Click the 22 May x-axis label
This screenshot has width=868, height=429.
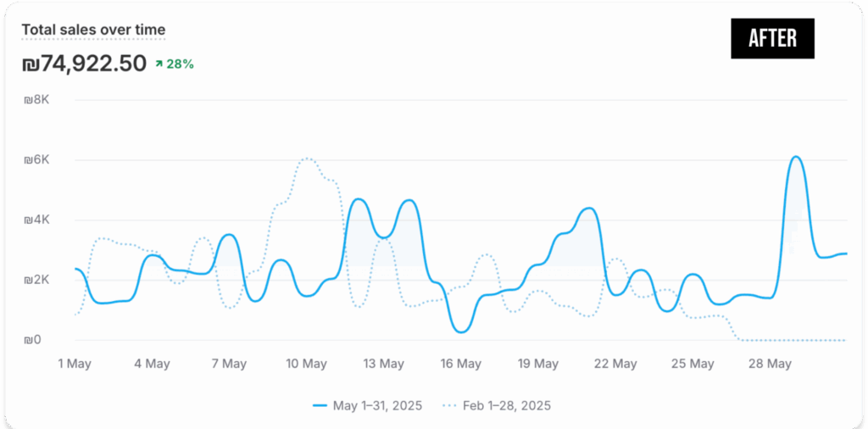coord(616,364)
